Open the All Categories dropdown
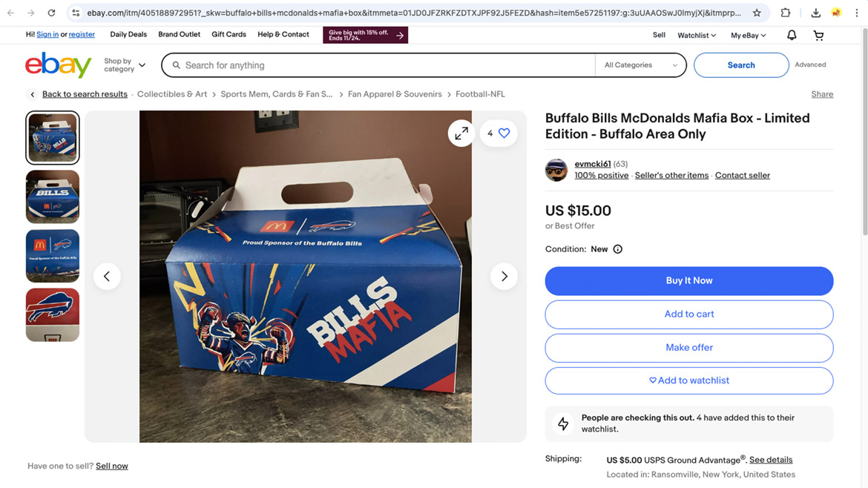868x488 pixels. pos(640,65)
